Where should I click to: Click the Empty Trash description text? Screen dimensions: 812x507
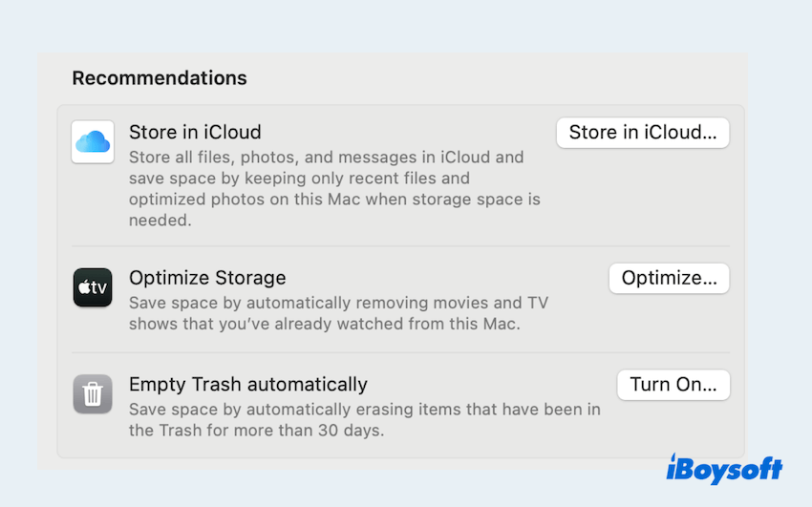[x=363, y=420]
